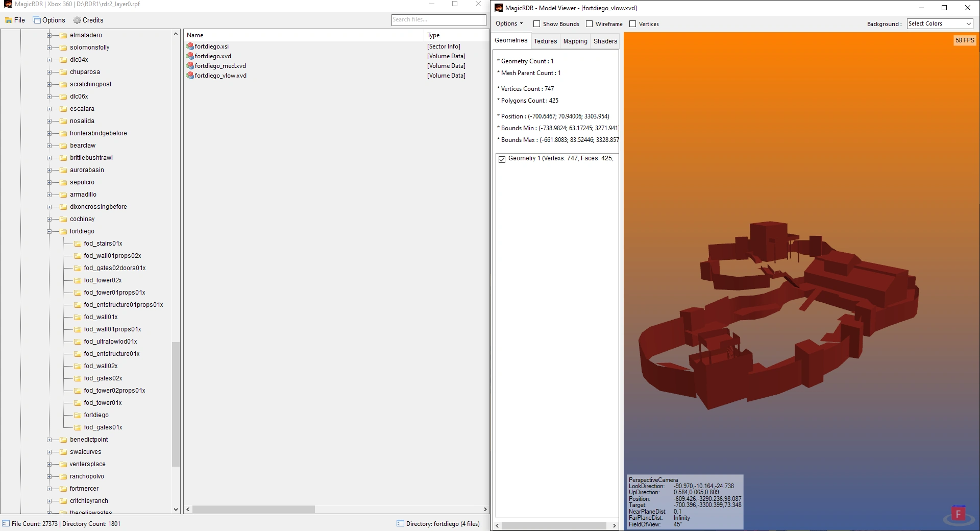Screen dimensions: 980x531
Task: Click the File menu folder icon
Action: pyautogui.click(x=9, y=20)
